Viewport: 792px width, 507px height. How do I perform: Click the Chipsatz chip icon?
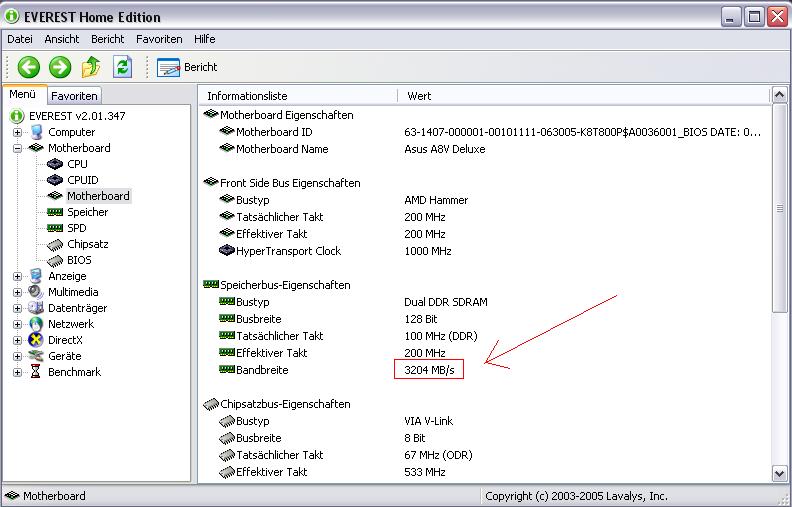[x=55, y=245]
